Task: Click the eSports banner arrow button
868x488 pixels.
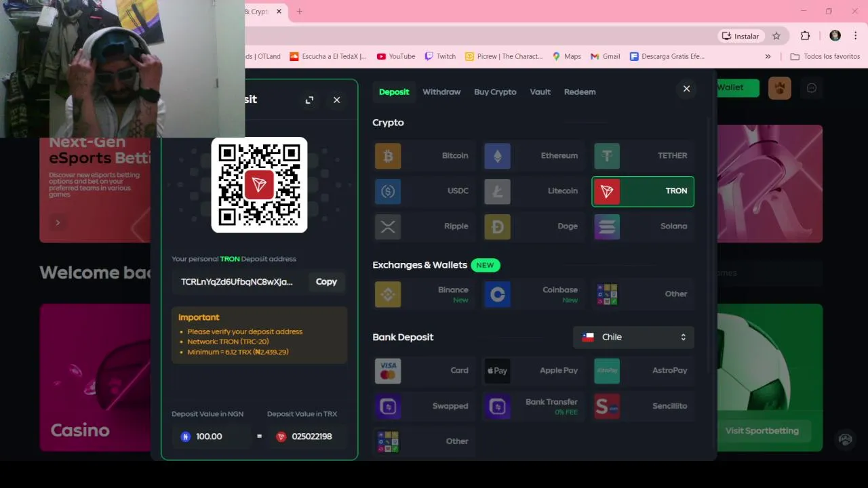Action: 58,222
